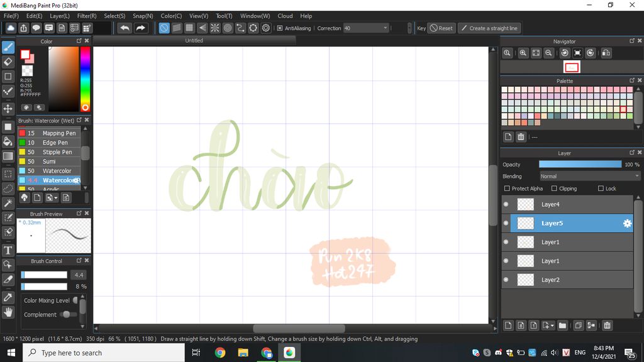Open the Snap menu
Image resolution: width=644 pixels, height=362 pixels.
tap(143, 16)
